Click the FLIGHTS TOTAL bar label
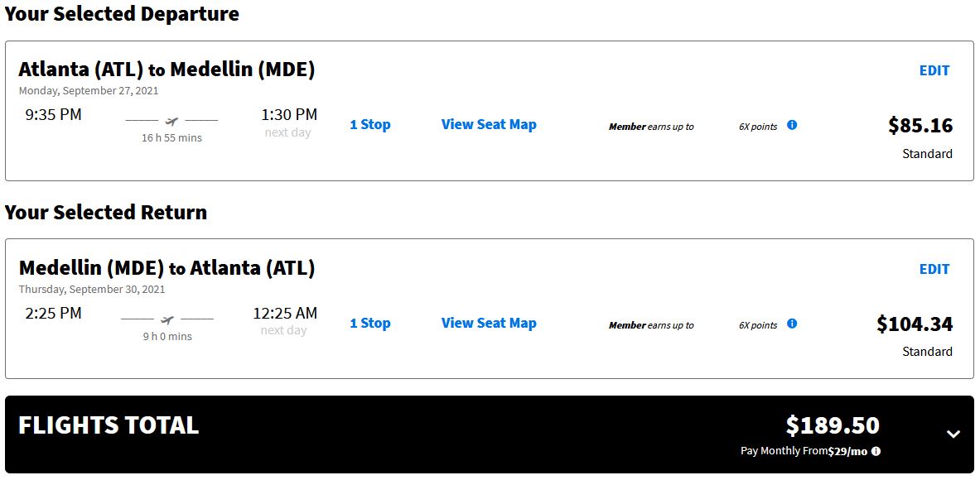This screenshot has height=480, width=980. click(109, 425)
